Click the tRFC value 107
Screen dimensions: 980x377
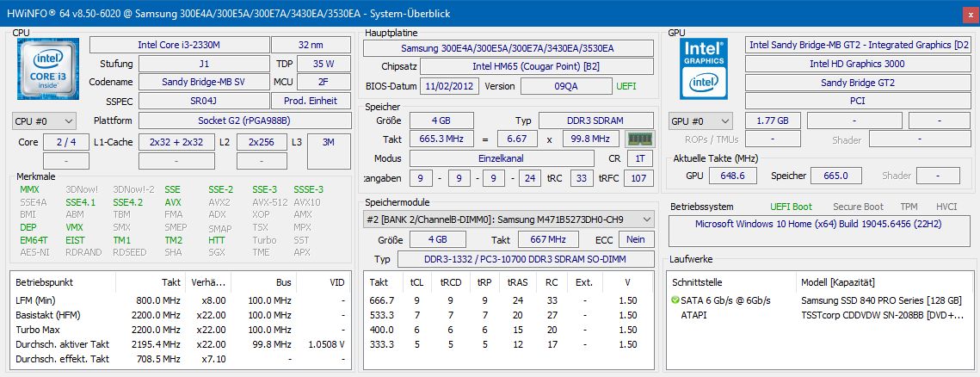click(638, 179)
